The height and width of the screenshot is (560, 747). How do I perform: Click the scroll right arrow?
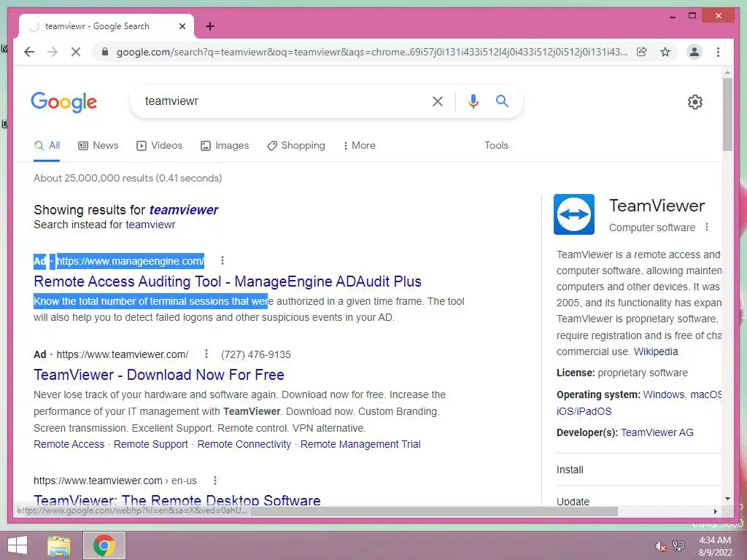[715, 511]
